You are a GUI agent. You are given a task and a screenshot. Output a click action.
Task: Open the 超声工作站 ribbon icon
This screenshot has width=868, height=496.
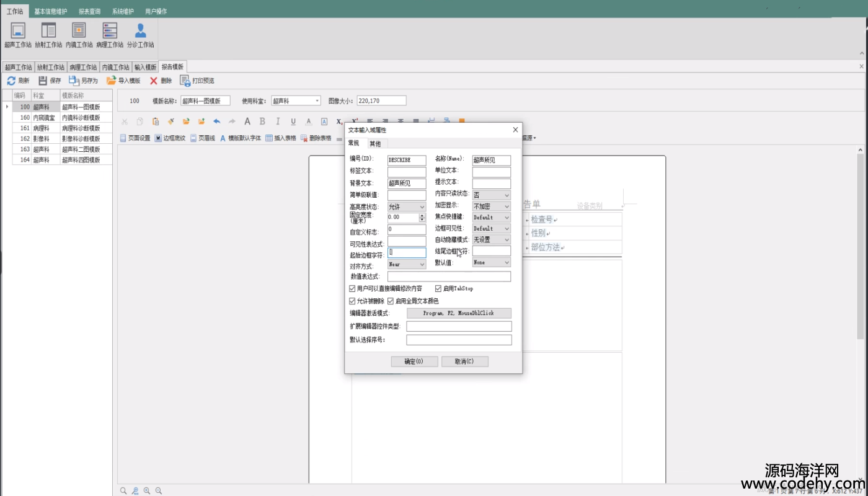click(18, 30)
